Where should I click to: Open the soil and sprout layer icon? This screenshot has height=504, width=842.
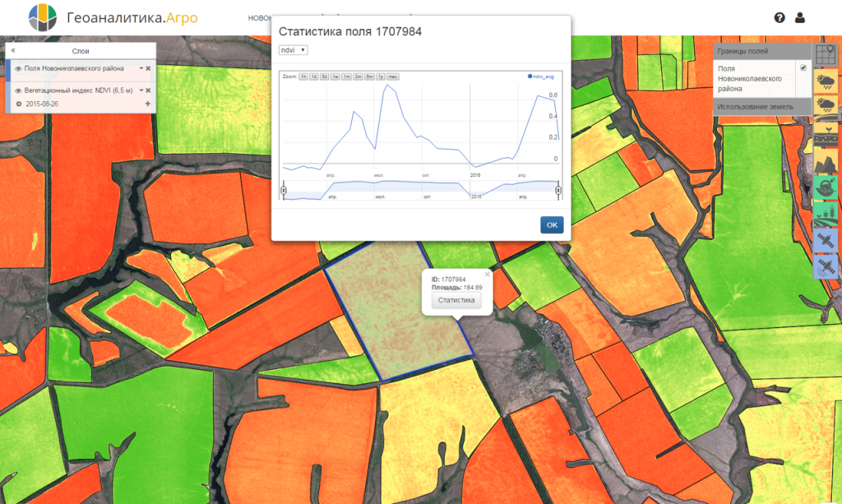[x=826, y=134]
